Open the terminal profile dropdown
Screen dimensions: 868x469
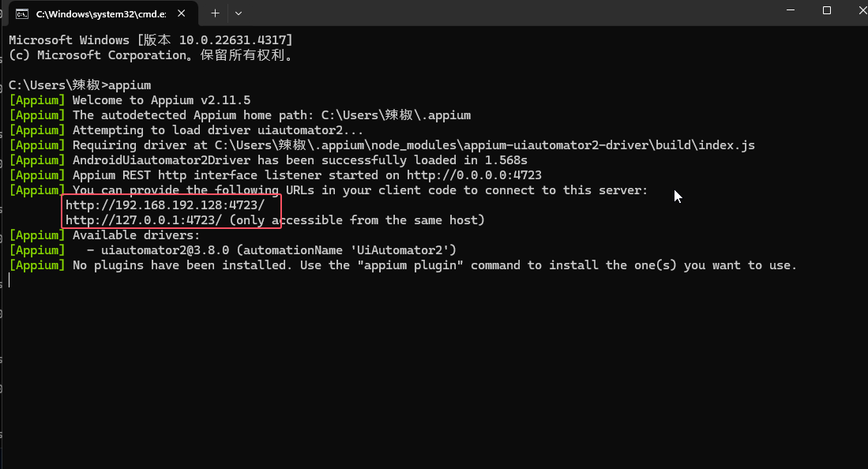click(x=239, y=13)
